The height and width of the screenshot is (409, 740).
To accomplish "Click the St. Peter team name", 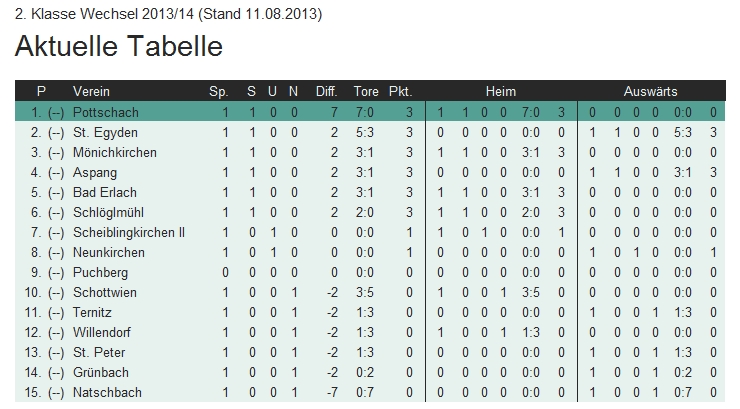I will point(97,352).
